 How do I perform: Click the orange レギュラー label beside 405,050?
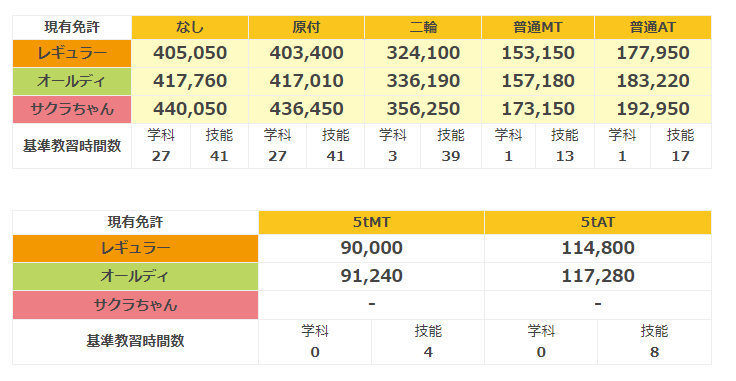[x=72, y=53]
